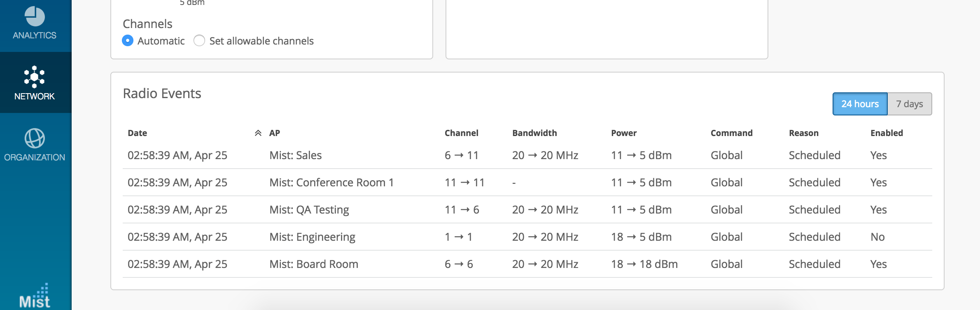Select Set allowable channels radio option
980x310 pixels.
click(199, 41)
